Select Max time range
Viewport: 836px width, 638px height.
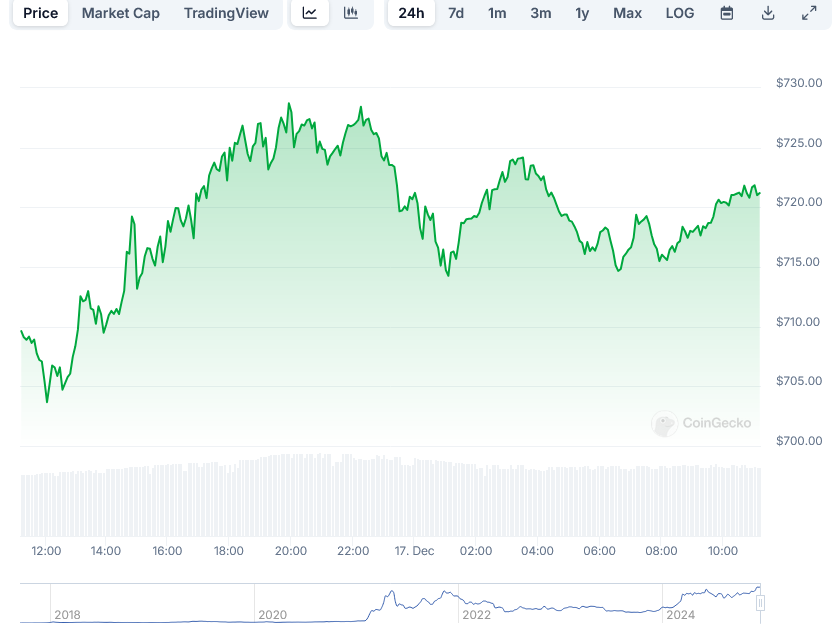[x=627, y=13]
